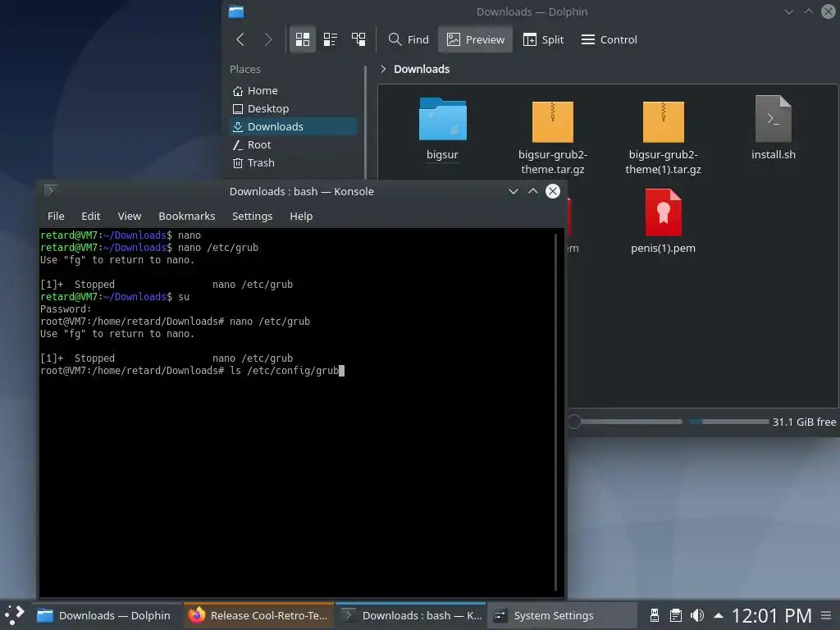Image resolution: width=840 pixels, height=630 pixels.
Task: Open clipboard tray icon
Action: [x=676, y=615]
